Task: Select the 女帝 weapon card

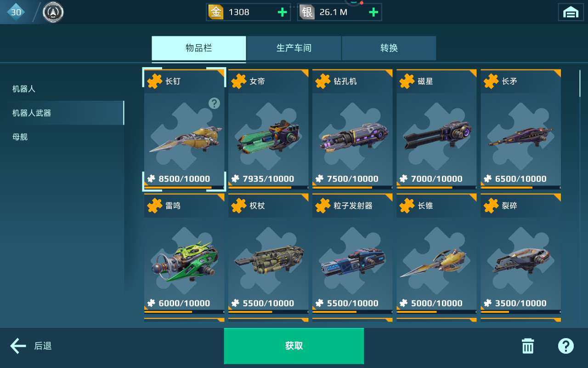Action: coord(268,129)
